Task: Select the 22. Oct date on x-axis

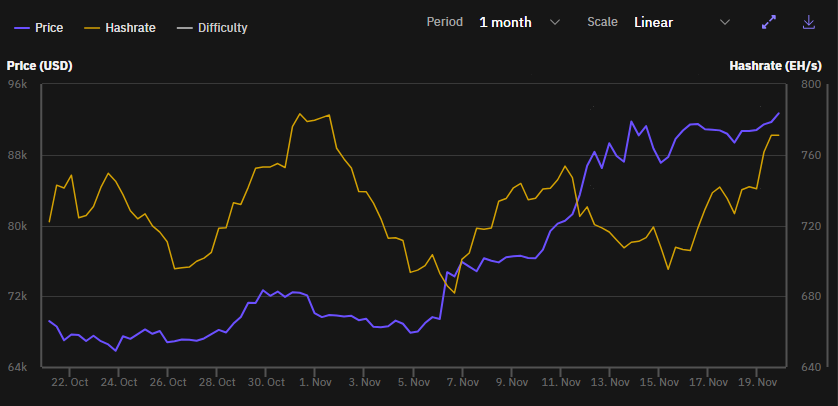Action: coord(69,382)
